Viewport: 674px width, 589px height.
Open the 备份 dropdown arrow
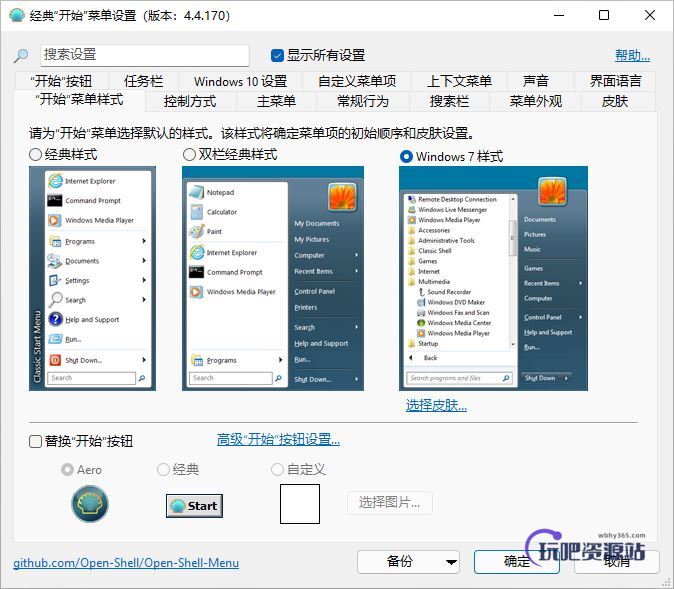[451, 562]
